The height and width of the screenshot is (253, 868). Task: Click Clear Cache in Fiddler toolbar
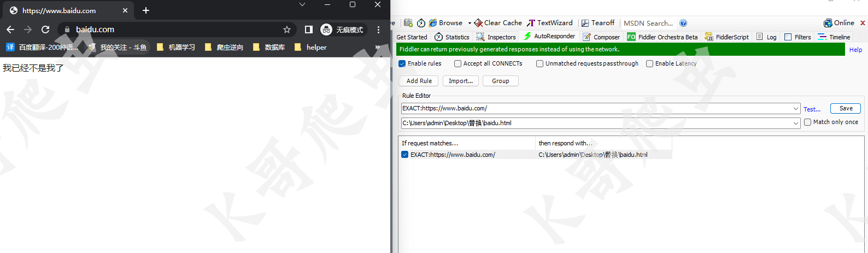[x=498, y=23]
